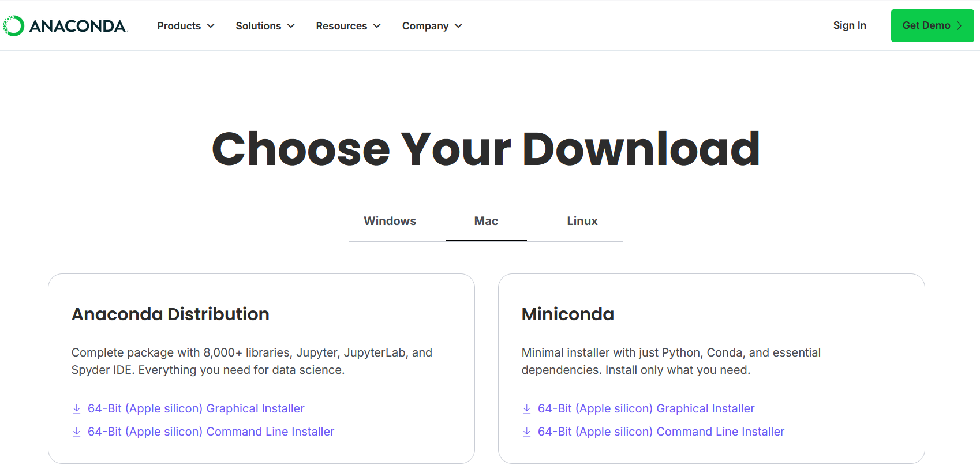This screenshot has height=469, width=980.
Task: Expand the Resources chevron
Action: coord(377,26)
